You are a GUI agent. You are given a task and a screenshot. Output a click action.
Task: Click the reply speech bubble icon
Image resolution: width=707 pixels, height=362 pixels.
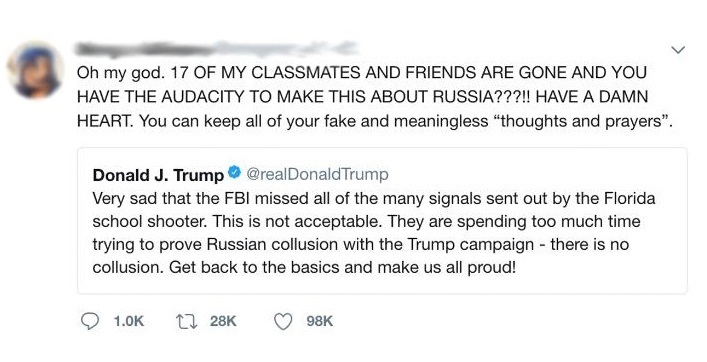[89, 321]
